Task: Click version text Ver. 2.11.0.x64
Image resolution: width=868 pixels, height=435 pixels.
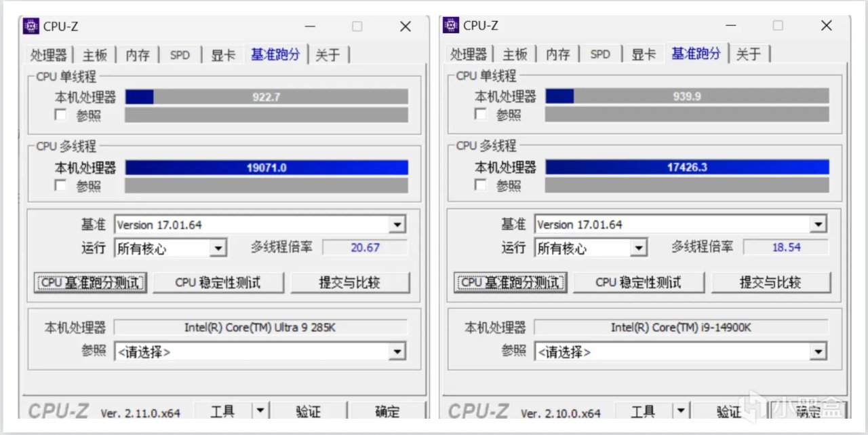Action: tap(140, 413)
